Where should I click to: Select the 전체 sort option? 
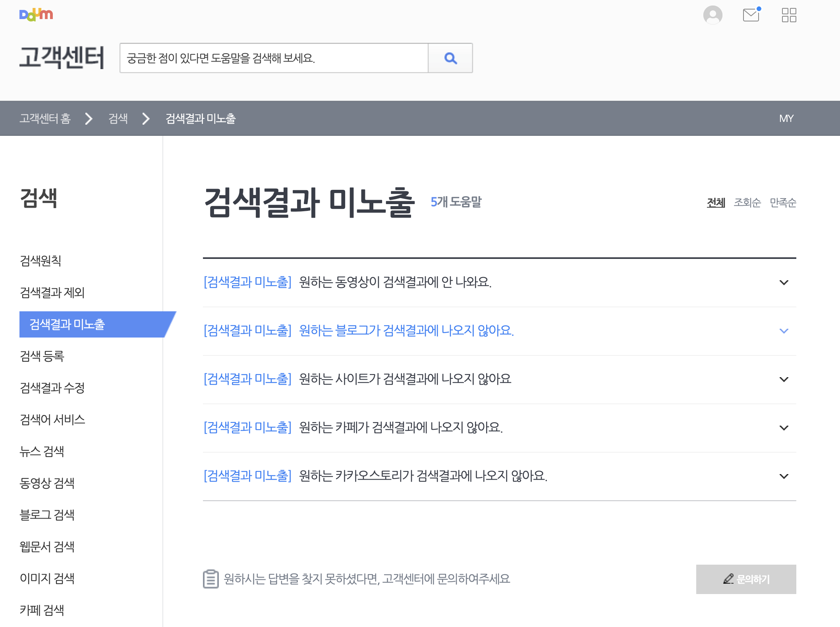(716, 203)
